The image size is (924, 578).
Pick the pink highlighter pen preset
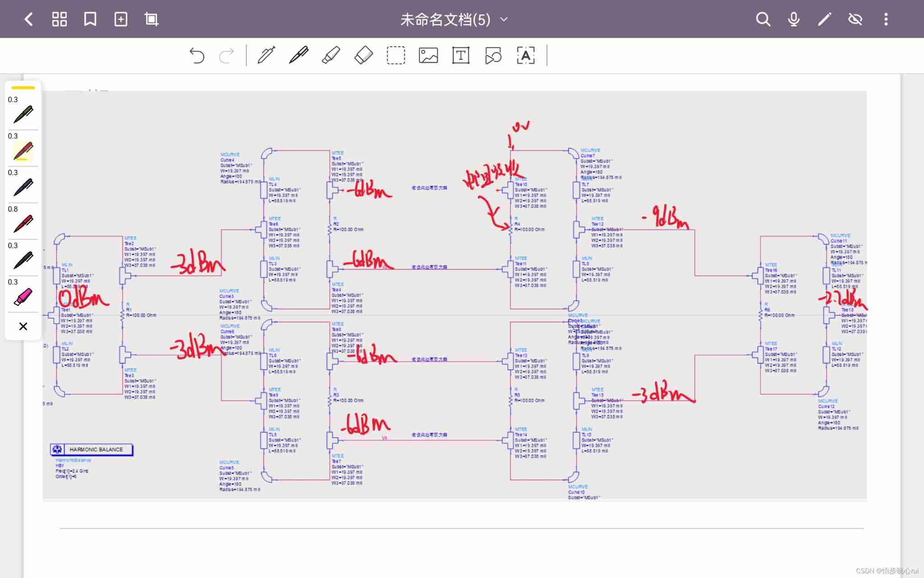pos(23,297)
